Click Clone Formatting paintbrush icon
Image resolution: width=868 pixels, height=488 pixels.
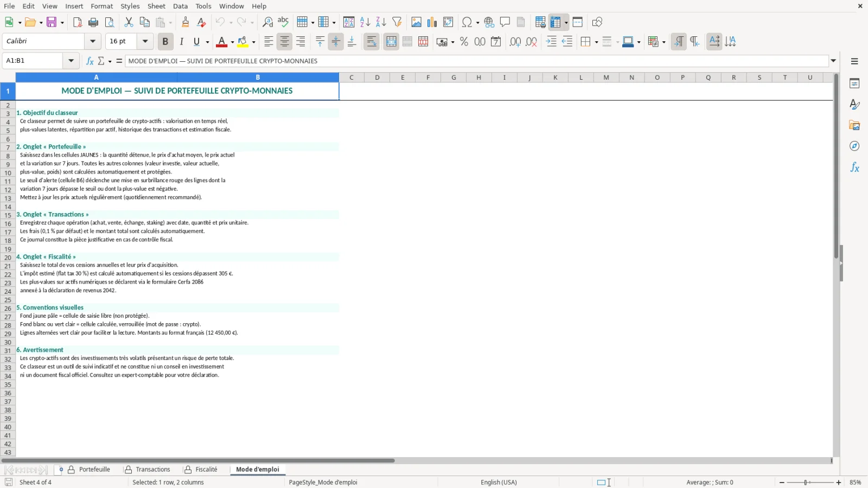coord(186,22)
